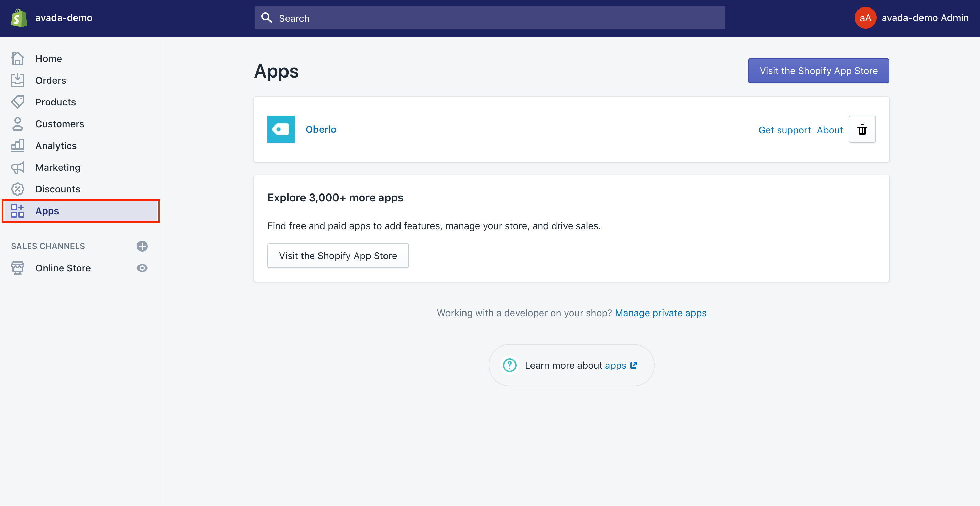Click the question mark help icon
Image resolution: width=980 pixels, height=506 pixels.
509,365
